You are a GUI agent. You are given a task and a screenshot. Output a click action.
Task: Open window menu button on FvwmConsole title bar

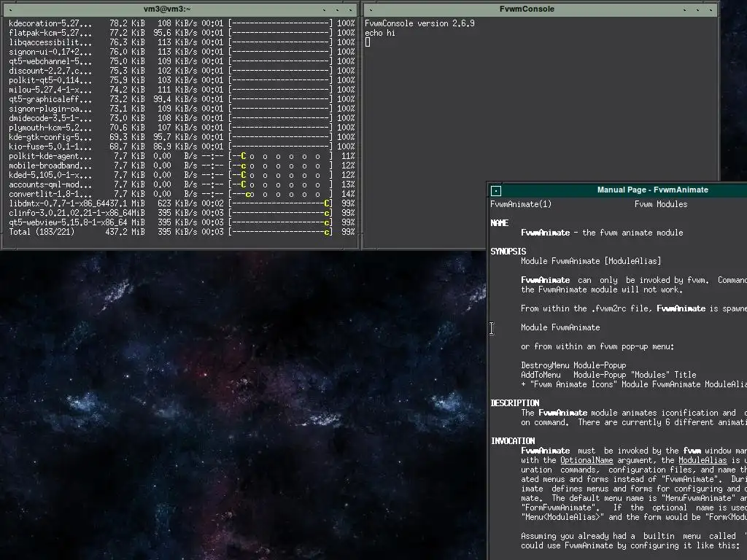point(371,9)
